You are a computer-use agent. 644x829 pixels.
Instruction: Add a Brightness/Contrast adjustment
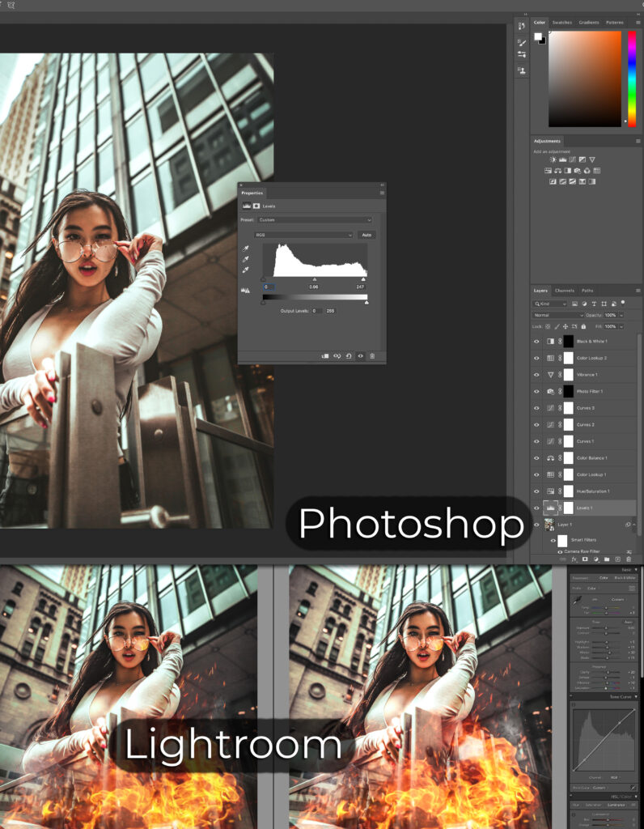click(x=553, y=159)
